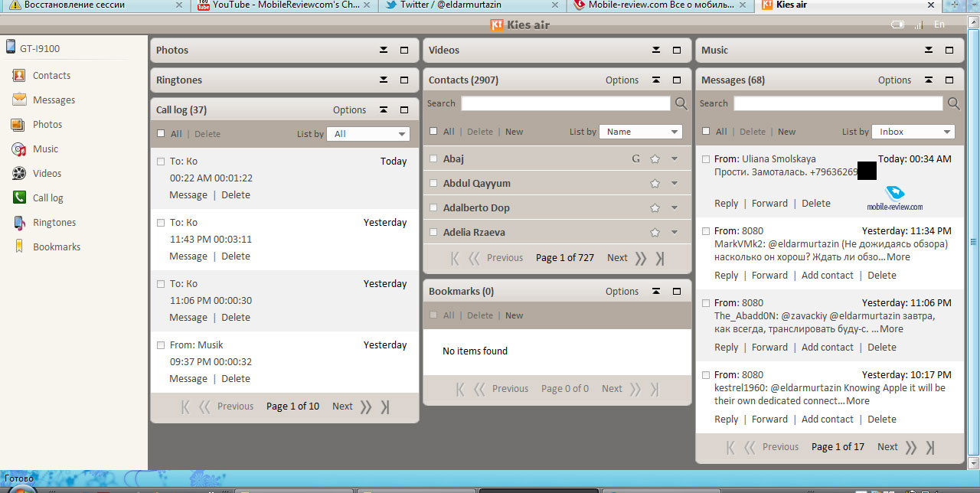This screenshot has height=493, width=980.
Task: Go to last page of Contacts
Action: (x=660, y=258)
